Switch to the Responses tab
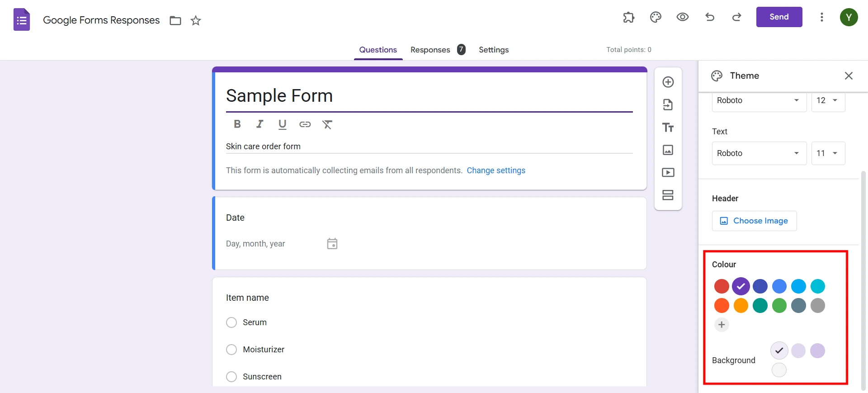Viewport: 868px width, 393px height. (x=430, y=50)
